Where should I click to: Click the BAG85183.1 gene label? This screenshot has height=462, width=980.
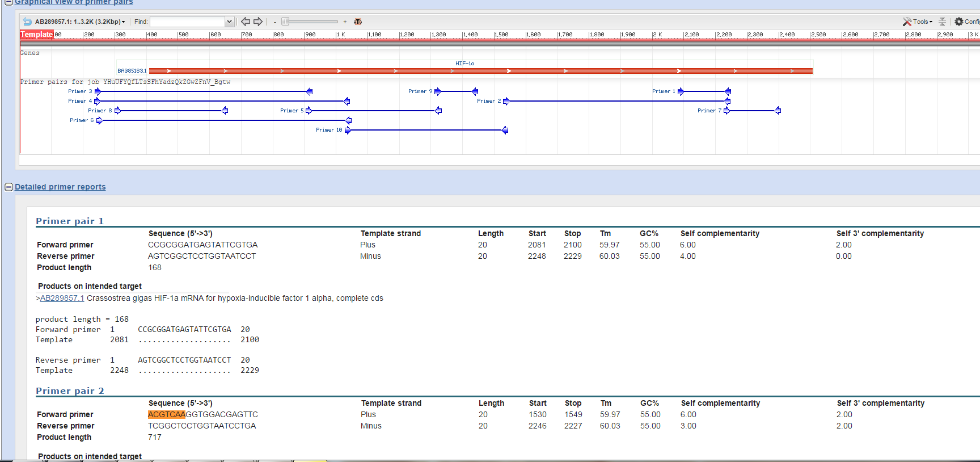click(x=132, y=71)
